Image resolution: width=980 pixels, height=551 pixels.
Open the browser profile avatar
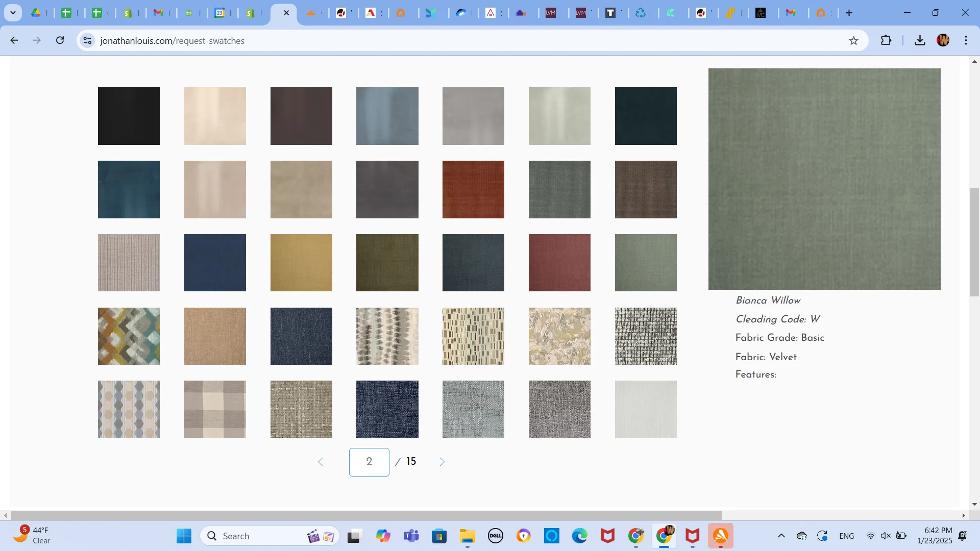(943, 40)
